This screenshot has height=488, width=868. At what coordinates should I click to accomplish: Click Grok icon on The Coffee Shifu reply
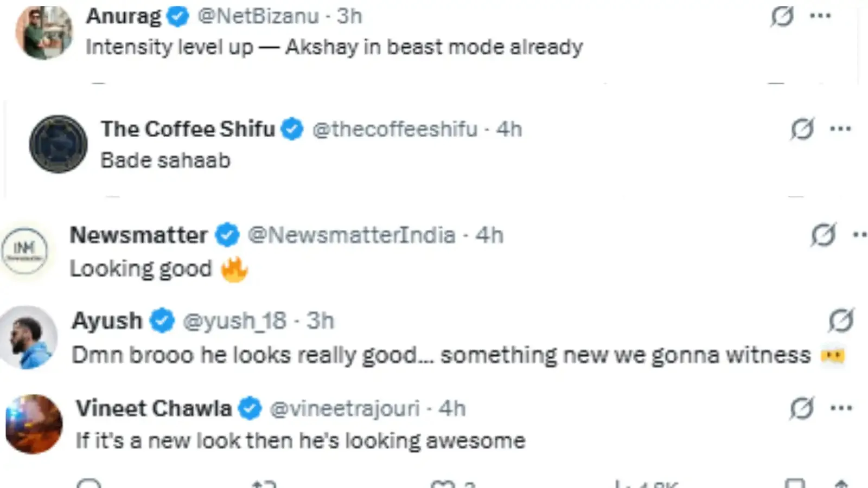pyautogui.click(x=802, y=129)
